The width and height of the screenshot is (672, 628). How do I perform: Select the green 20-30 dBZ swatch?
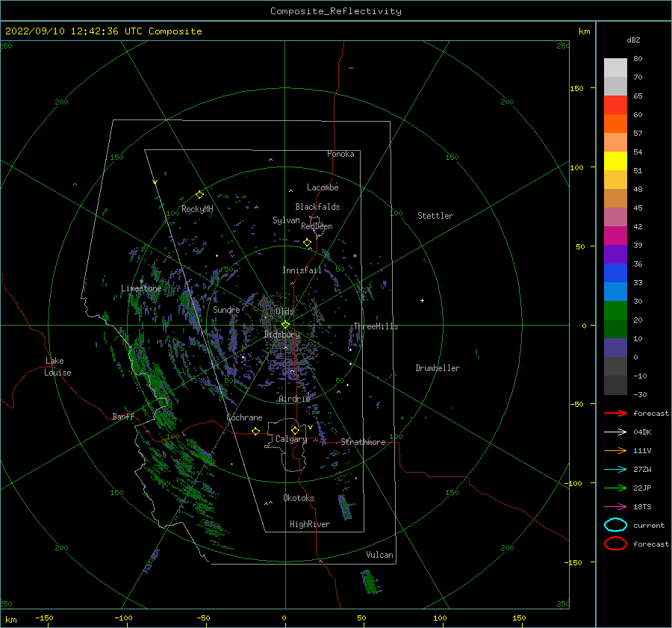[615, 311]
